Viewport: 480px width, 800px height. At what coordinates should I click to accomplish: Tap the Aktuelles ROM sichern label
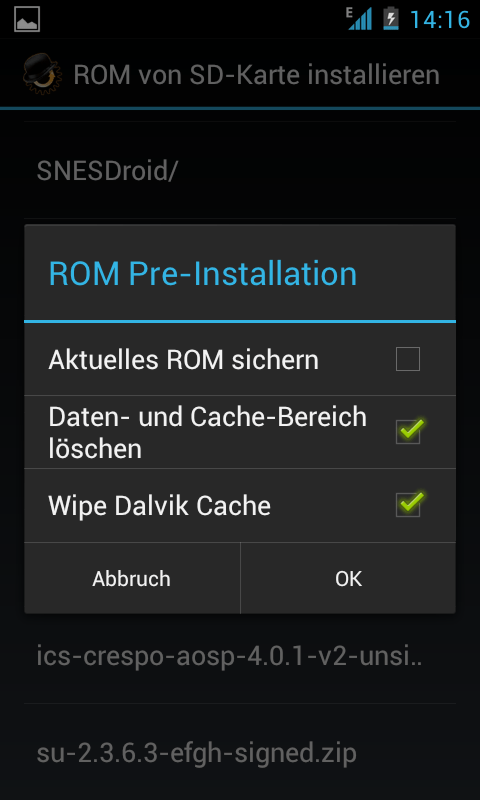click(184, 360)
